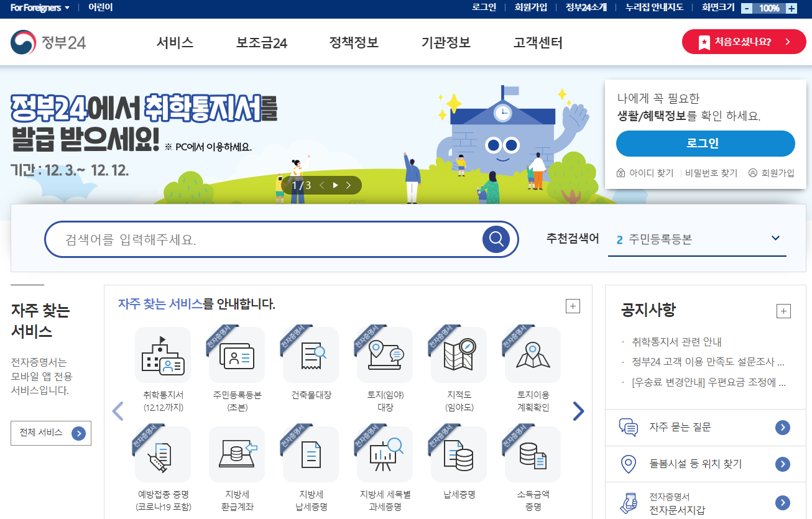Click the plus icon of 자주 찾는 서비스 panel
Image resolution: width=812 pixels, height=519 pixels.
tap(573, 306)
